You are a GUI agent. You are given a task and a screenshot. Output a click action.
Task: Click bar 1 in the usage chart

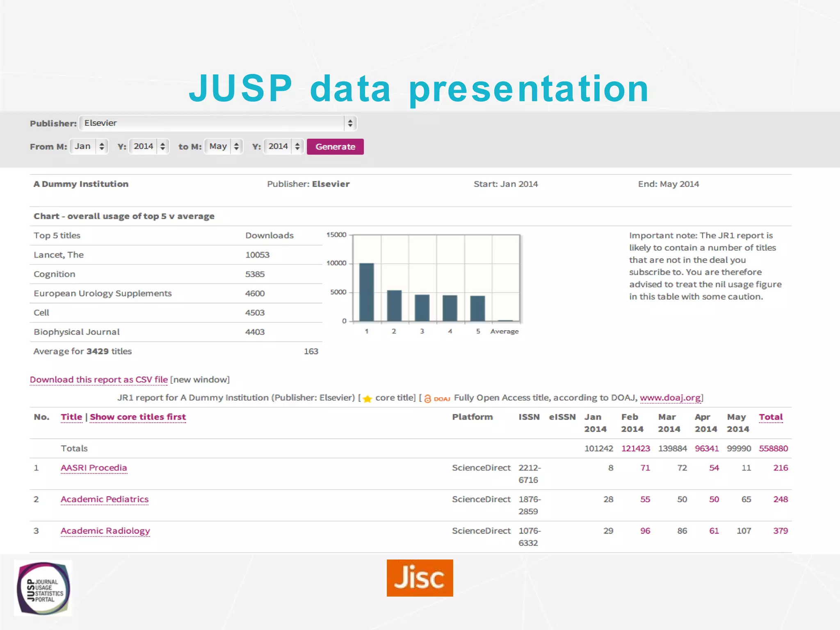[367, 292]
